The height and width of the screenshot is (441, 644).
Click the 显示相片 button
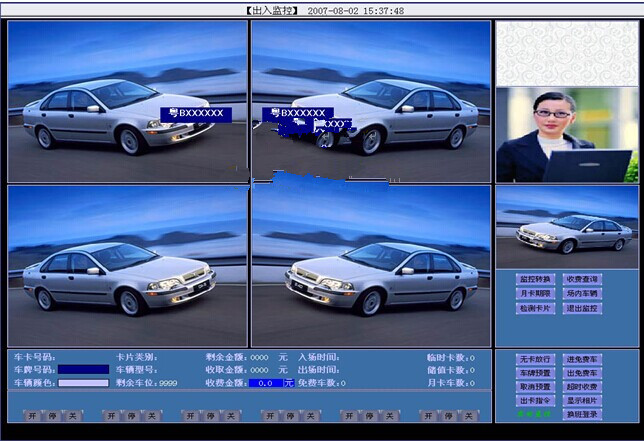point(582,400)
